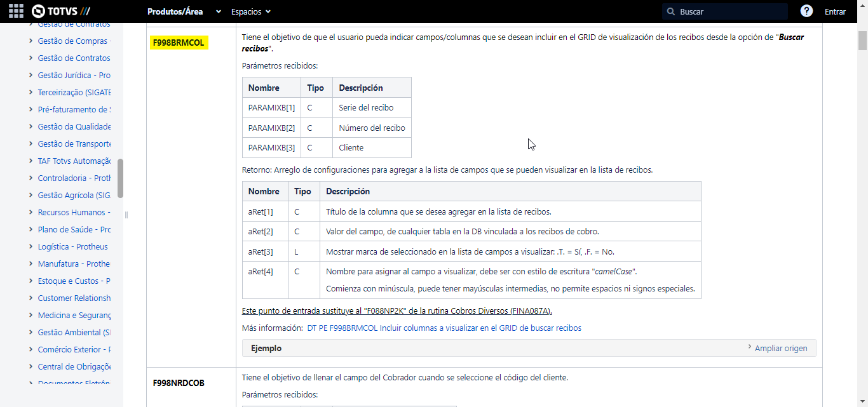Open Plano de Saúde sidebar link
The width and height of the screenshot is (868, 407).
click(74, 230)
